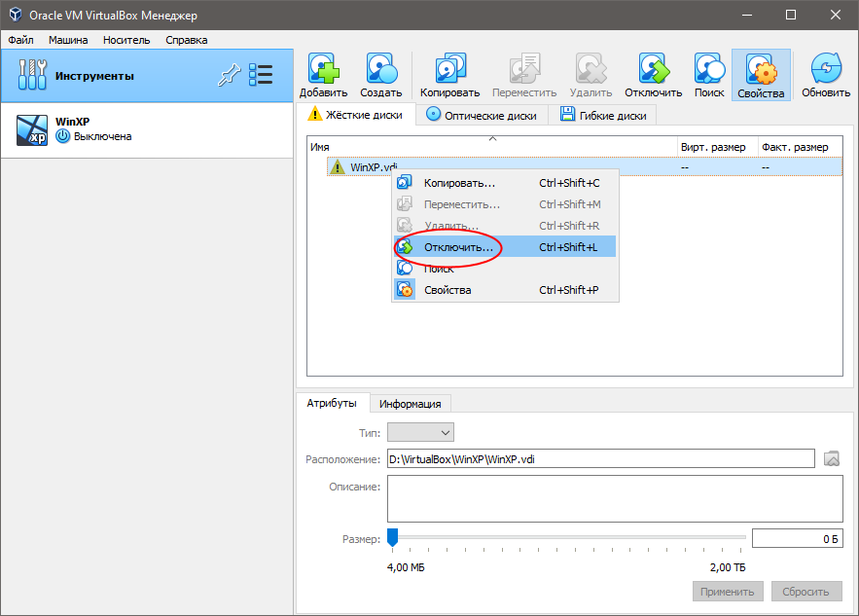Click the Копировать icon in context menu
This screenshot has width=859, height=616.
405,183
